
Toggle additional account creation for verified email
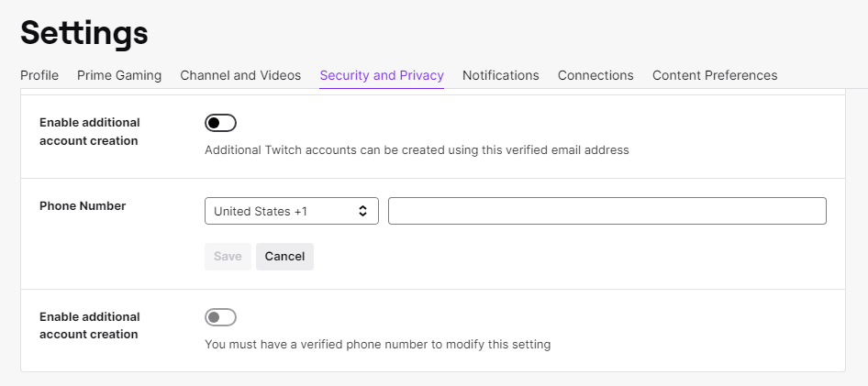(x=220, y=123)
